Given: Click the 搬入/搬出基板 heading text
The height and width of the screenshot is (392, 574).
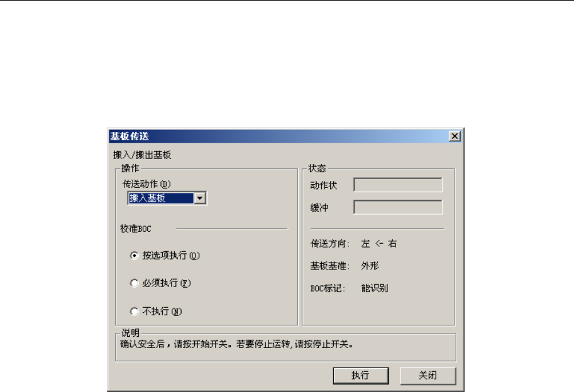Looking at the screenshot, I should (x=142, y=155).
